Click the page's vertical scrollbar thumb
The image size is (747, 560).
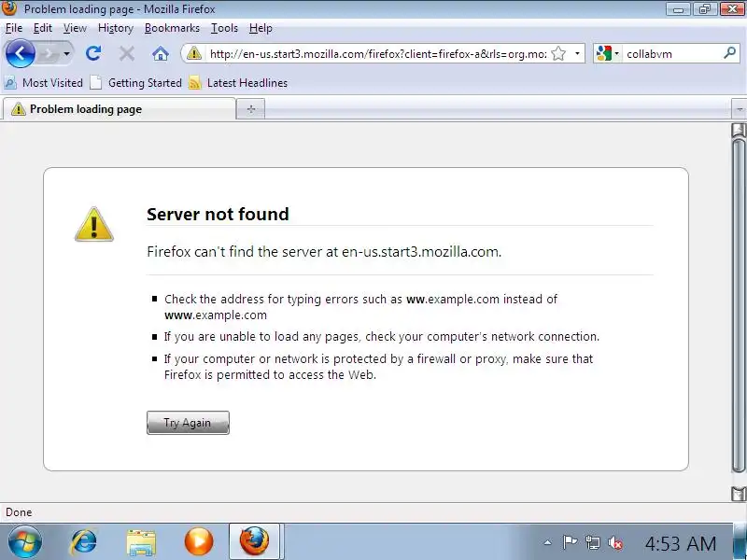(x=739, y=305)
